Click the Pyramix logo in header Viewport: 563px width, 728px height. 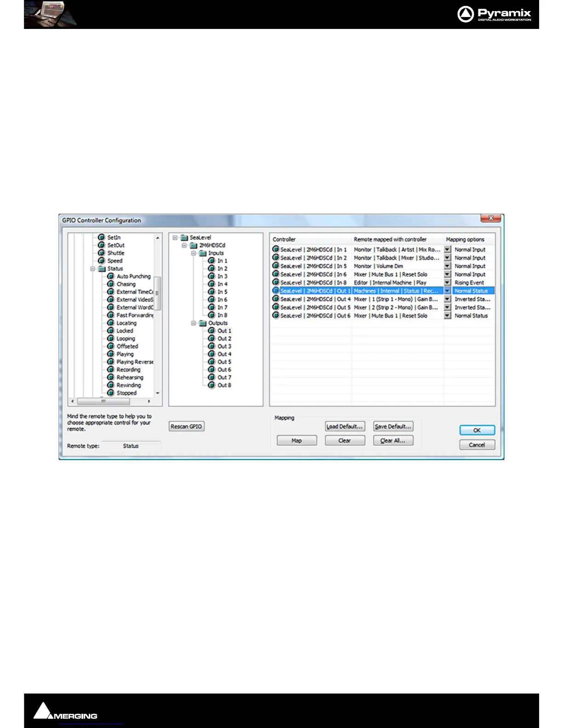494,14
